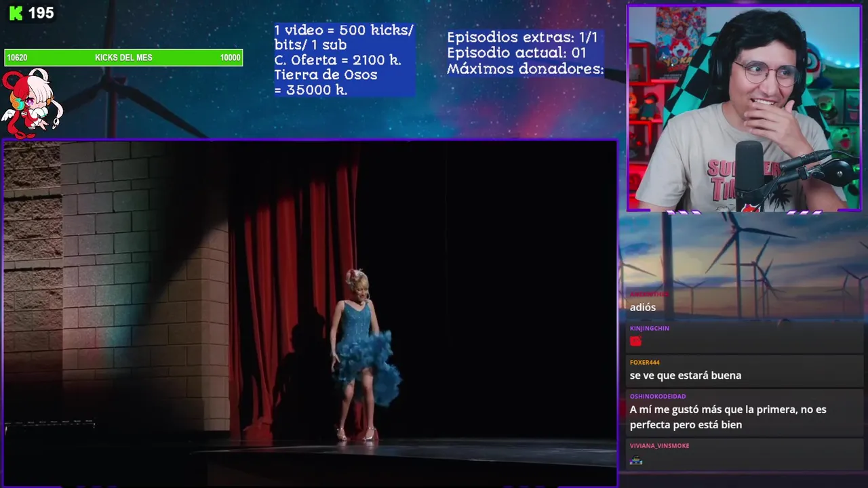Click the green Kick logo icon
The width and height of the screenshot is (868, 488).
point(15,13)
